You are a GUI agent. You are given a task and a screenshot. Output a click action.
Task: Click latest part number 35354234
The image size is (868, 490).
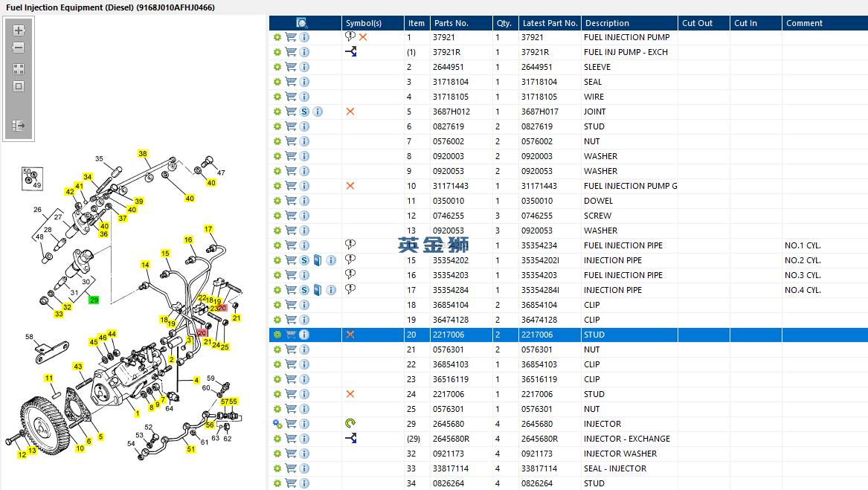[x=539, y=245]
